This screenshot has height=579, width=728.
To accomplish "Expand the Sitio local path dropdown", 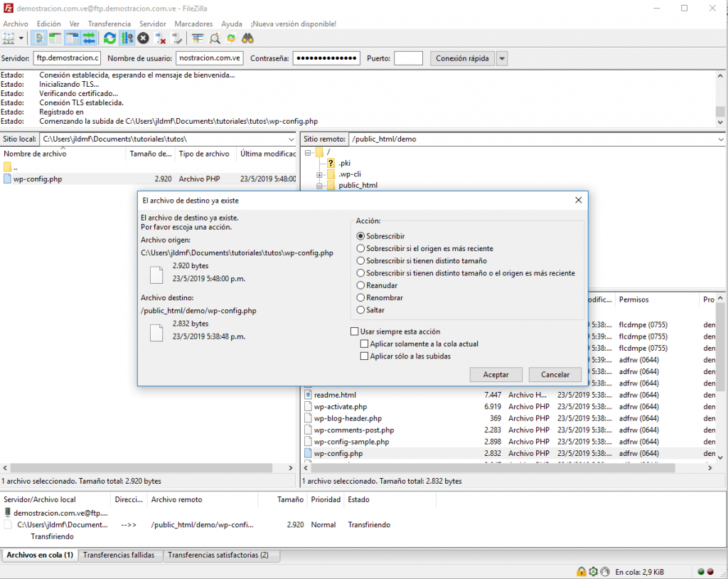I will point(290,139).
